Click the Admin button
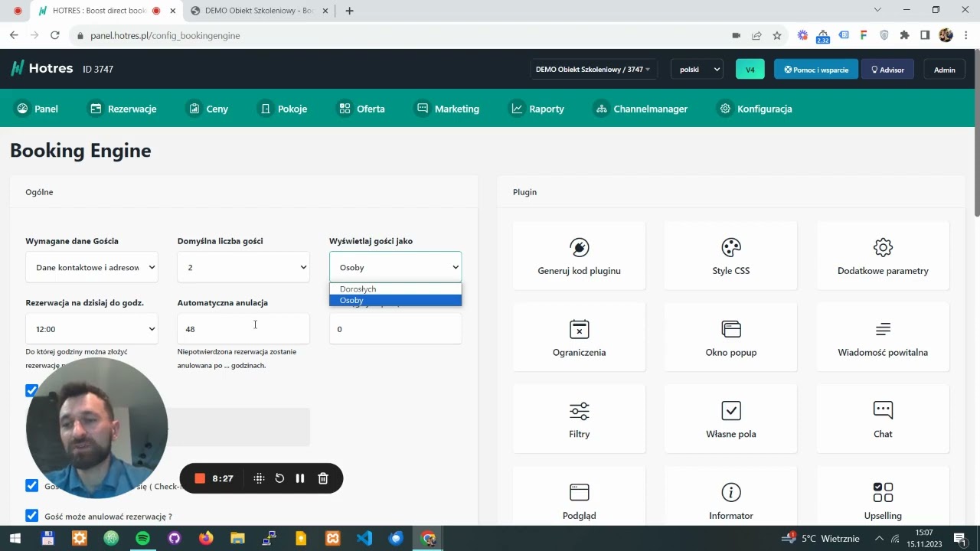The height and width of the screenshot is (551, 980). 944,69
